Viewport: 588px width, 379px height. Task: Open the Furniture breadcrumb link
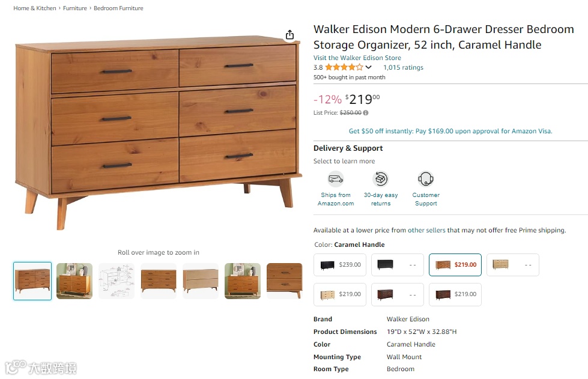coord(75,8)
